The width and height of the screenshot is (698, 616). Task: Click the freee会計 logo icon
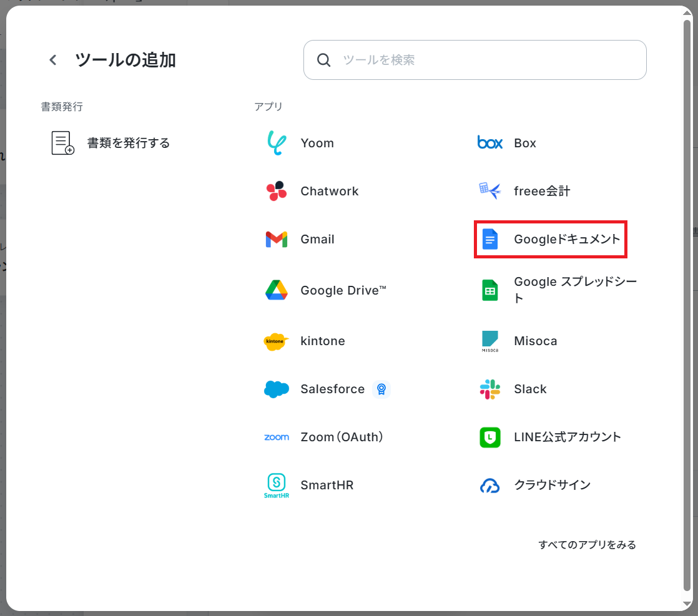489,191
